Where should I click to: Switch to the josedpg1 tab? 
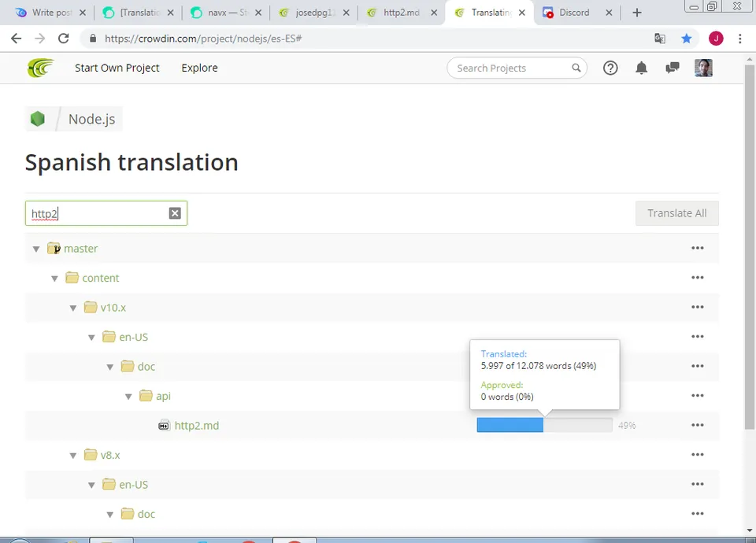click(x=314, y=13)
